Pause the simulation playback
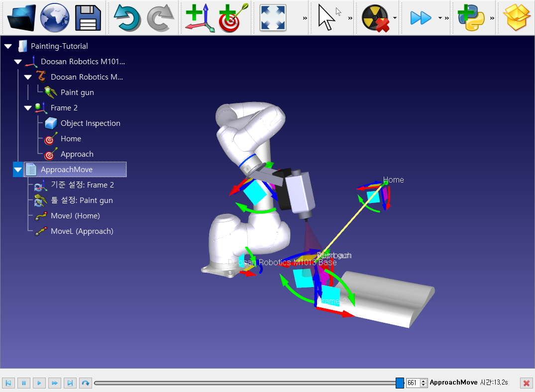This screenshot has height=392, width=535. (23, 383)
